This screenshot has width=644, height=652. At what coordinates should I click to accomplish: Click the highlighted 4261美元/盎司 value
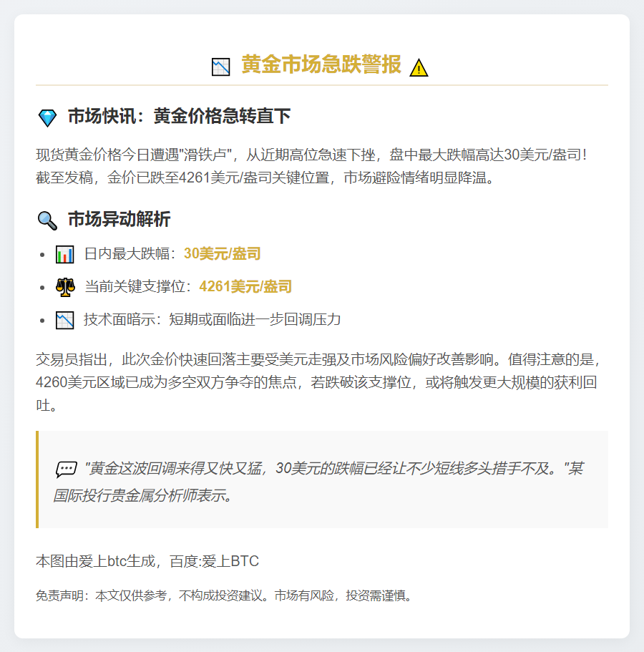[x=245, y=287]
